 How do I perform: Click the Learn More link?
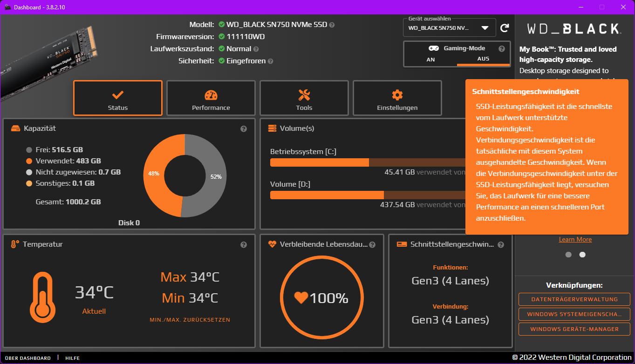click(x=575, y=239)
